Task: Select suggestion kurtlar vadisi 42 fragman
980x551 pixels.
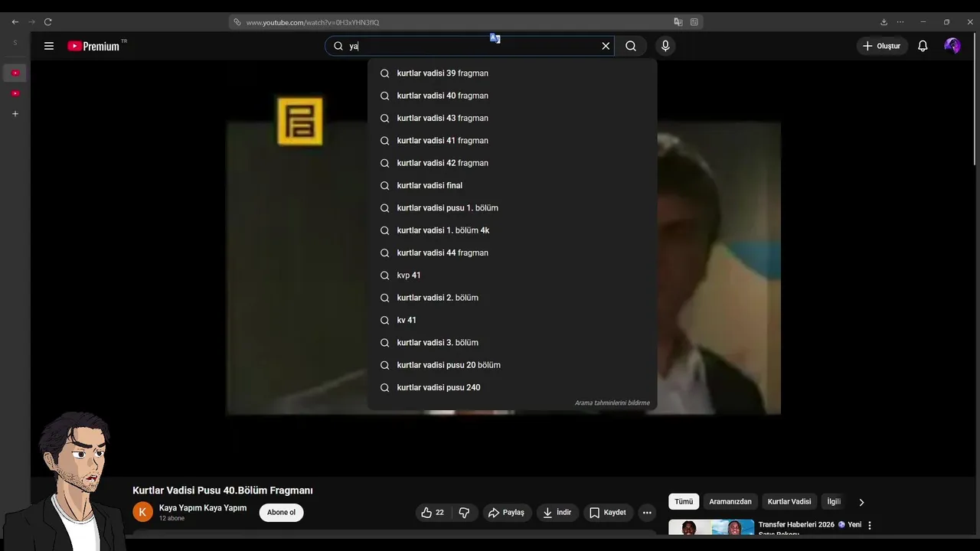Action: [512, 163]
